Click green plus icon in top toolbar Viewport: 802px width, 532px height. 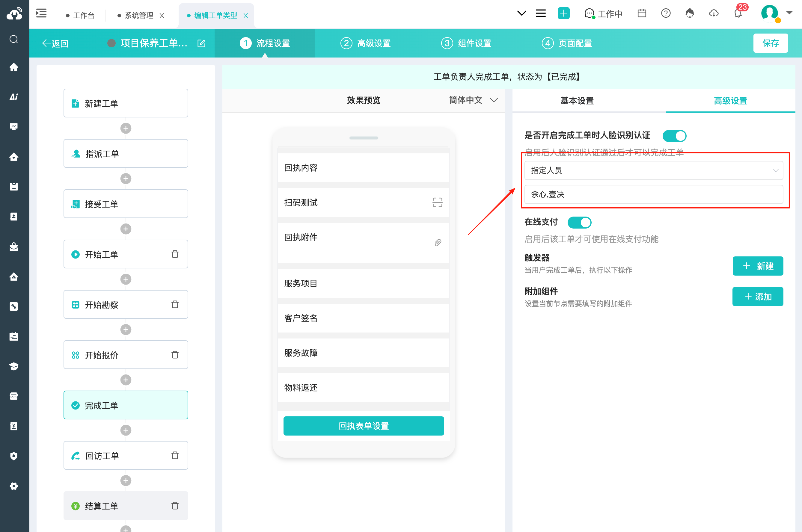tap(563, 13)
